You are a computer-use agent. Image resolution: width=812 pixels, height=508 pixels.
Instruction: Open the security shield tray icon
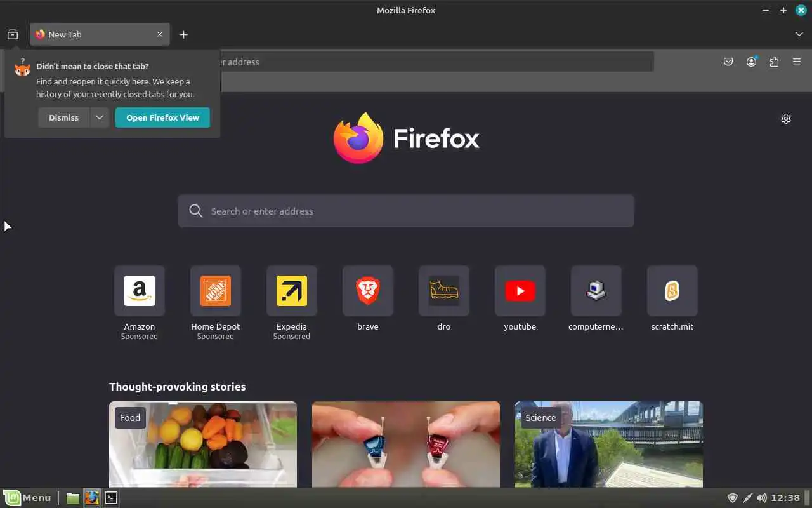tap(732, 498)
